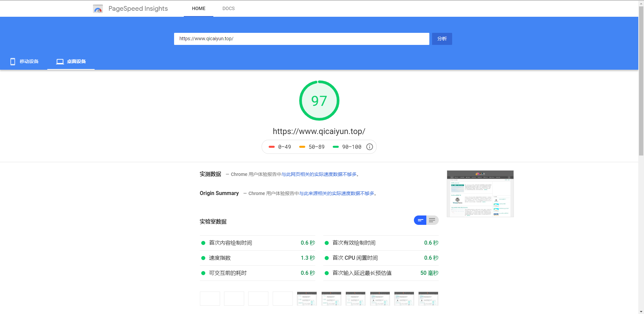Open the DOCS tab

(x=228, y=8)
